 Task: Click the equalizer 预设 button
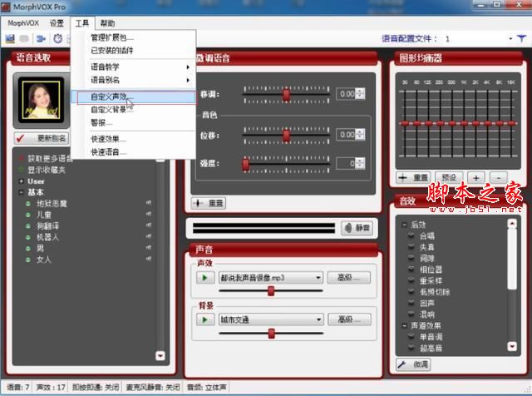(449, 177)
